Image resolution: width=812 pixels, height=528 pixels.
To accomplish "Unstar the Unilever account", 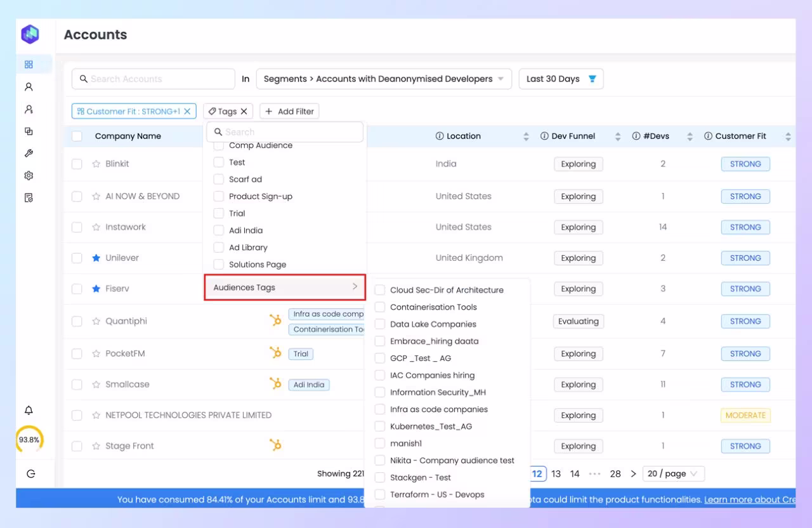I will (96, 258).
